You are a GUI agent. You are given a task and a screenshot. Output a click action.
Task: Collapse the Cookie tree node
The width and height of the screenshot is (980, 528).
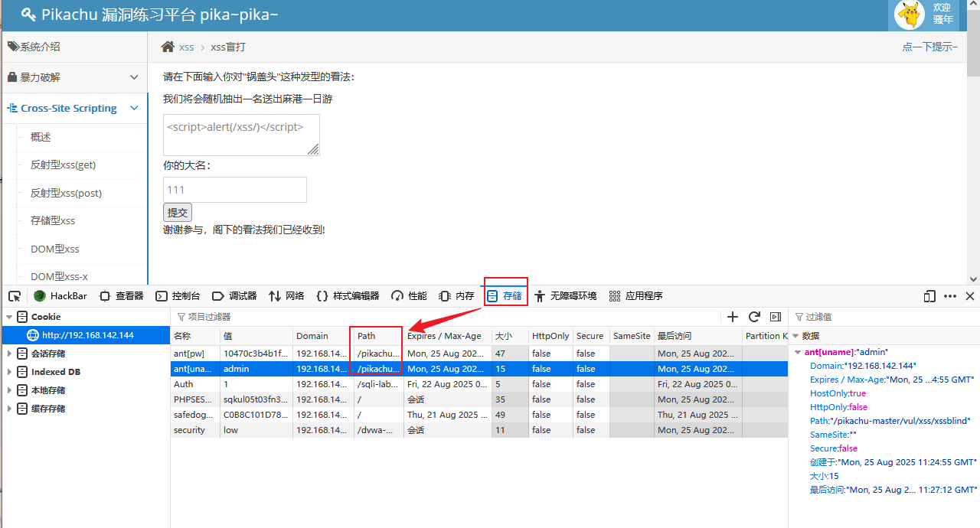[9, 317]
